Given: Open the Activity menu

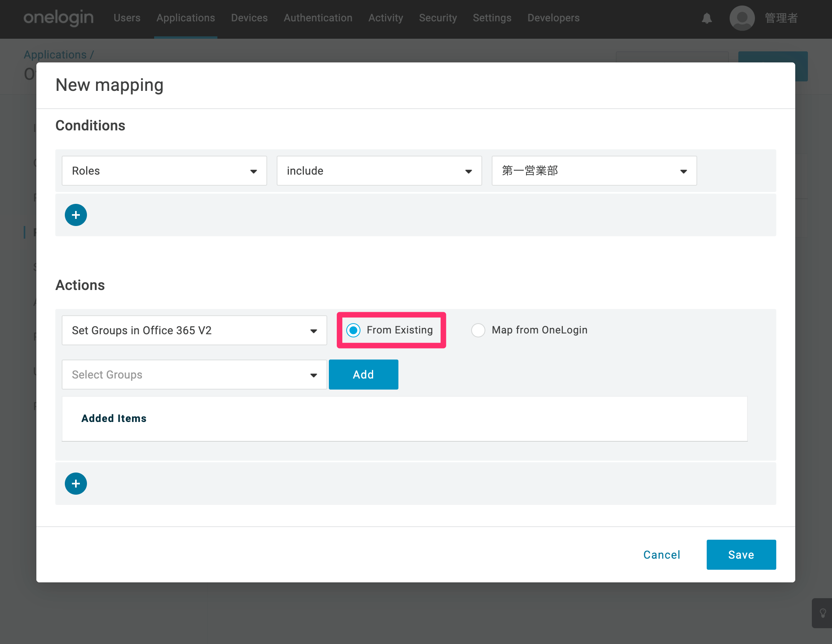Looking at the screenshot, I should point(386,18).
